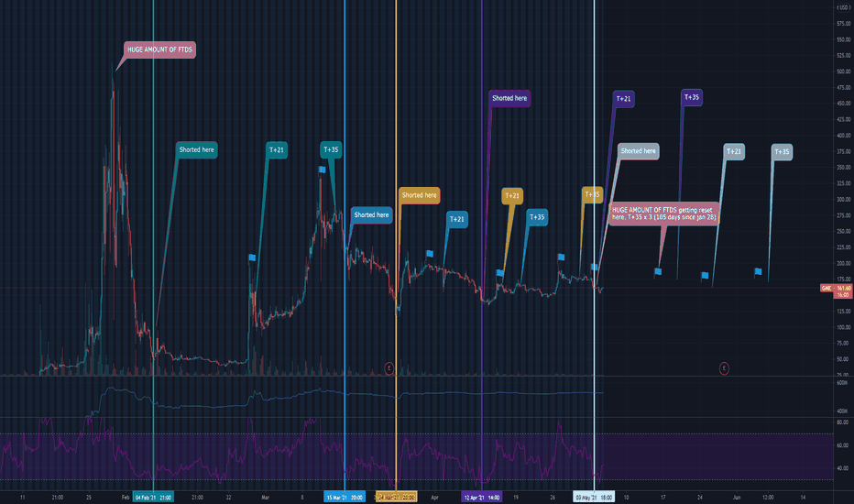Click the GME 161.60 price tag
This screenshot has width=854, height=504.
[837, 291]
